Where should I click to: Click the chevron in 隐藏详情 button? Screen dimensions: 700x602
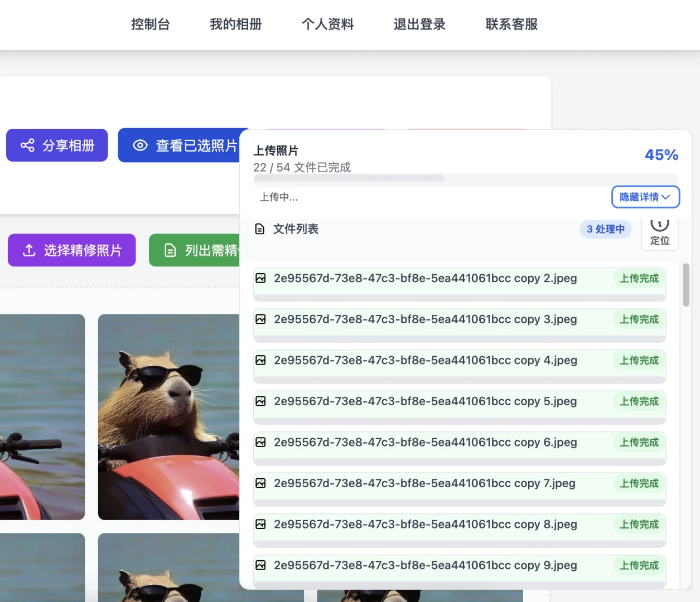point(666,197)
